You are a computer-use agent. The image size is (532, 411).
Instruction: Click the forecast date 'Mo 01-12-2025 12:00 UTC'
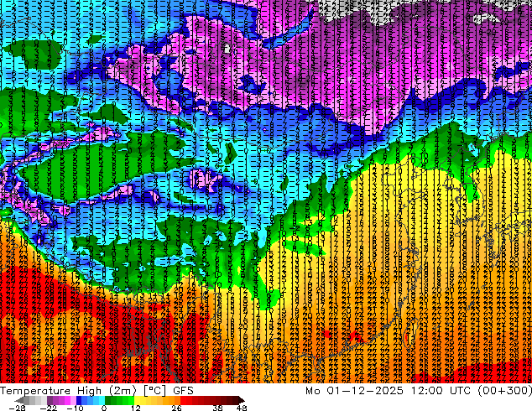click(x=389, y=391)
